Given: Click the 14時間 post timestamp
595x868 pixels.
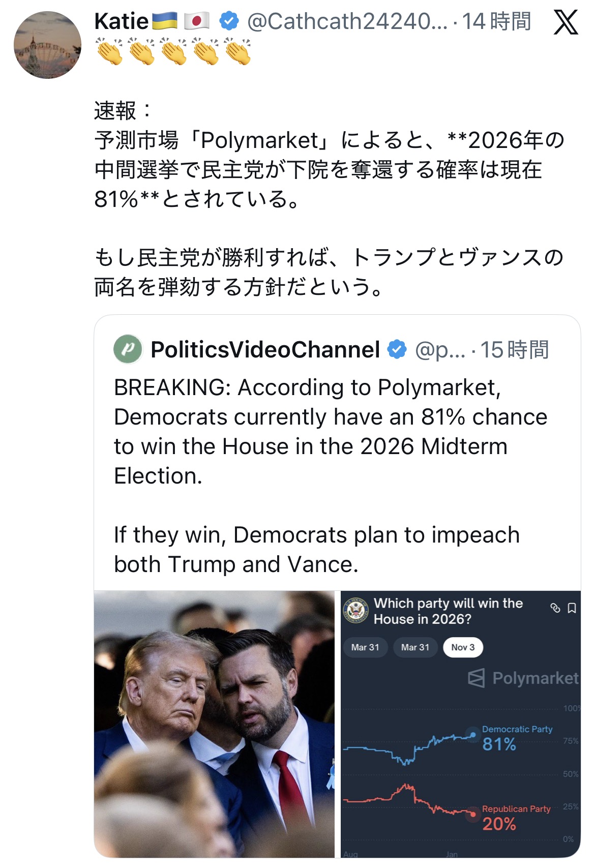Looking at the screenshot, I should [496, 21].
